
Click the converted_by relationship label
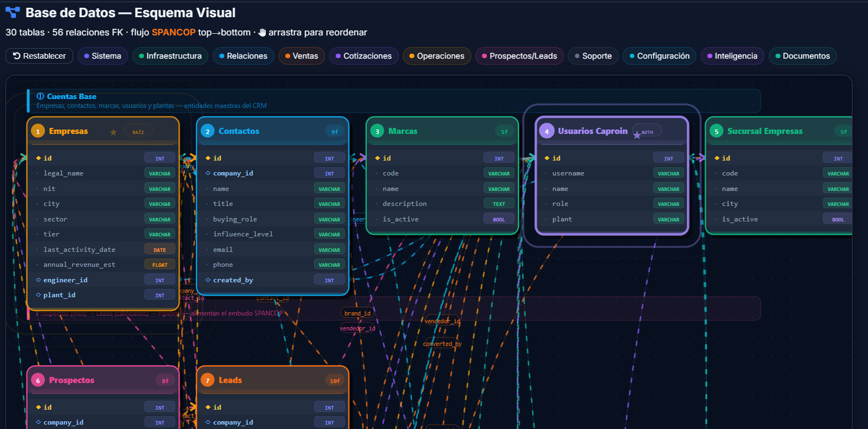point(442,344)
